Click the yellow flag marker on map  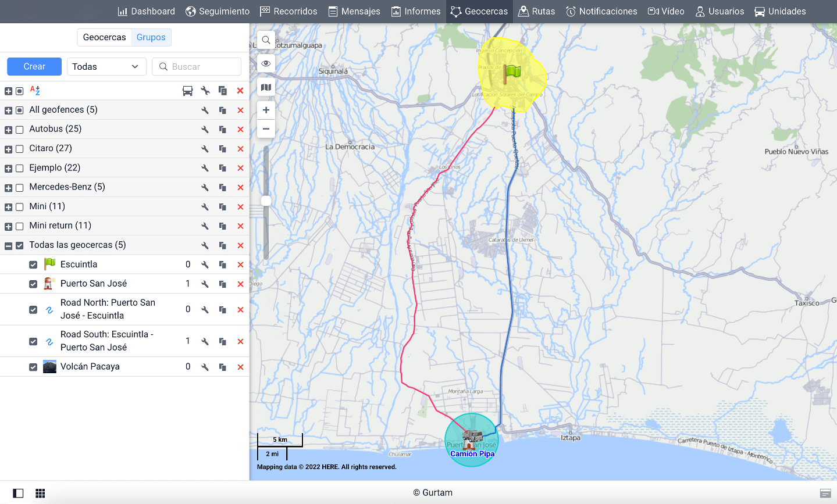coord(512,72)
